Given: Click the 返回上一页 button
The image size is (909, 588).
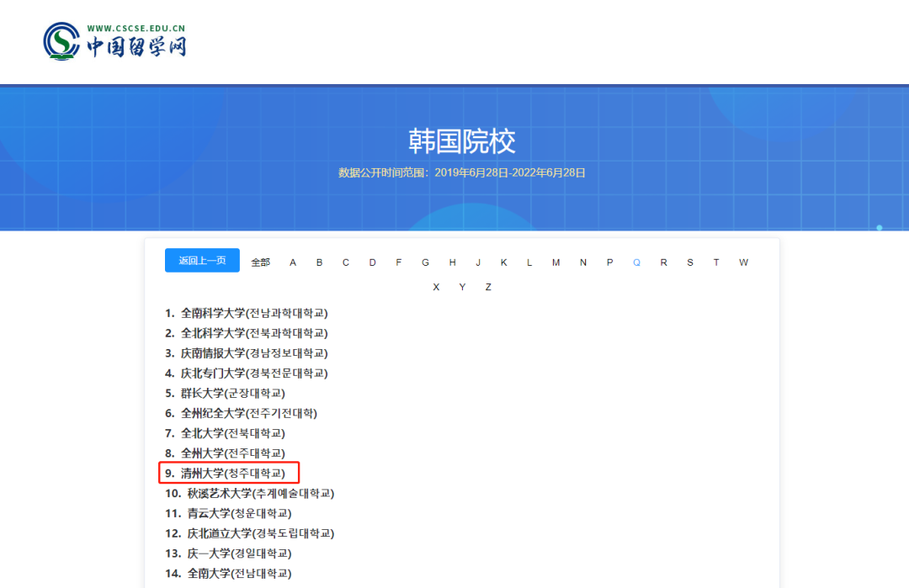Looking at the screenshot, I should click(x=202, y=261).
